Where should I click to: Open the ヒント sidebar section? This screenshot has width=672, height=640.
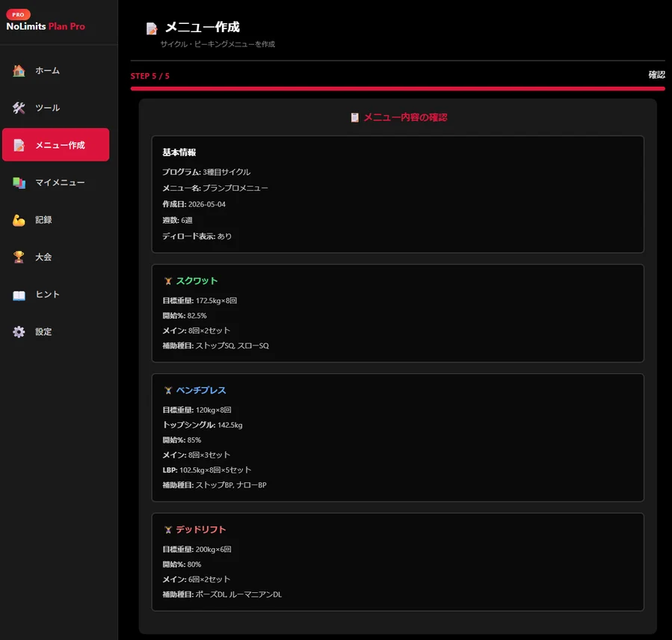[x=56, y=295]
